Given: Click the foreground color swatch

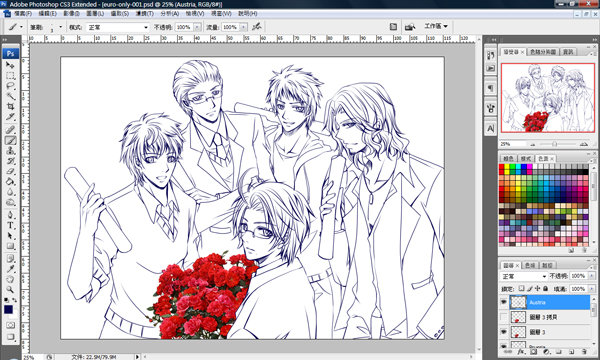Looking at the screenshot, I should pyautogui.click(x=8, y=310).
